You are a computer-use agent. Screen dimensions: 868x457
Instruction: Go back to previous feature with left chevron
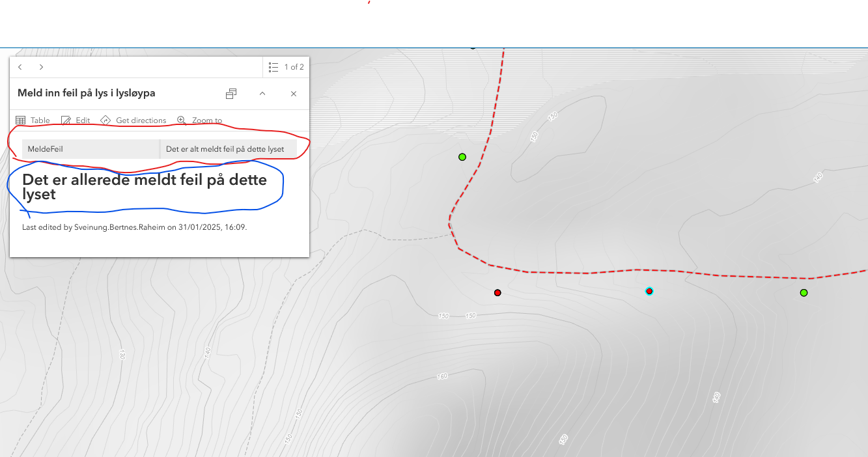coord(20,66)
